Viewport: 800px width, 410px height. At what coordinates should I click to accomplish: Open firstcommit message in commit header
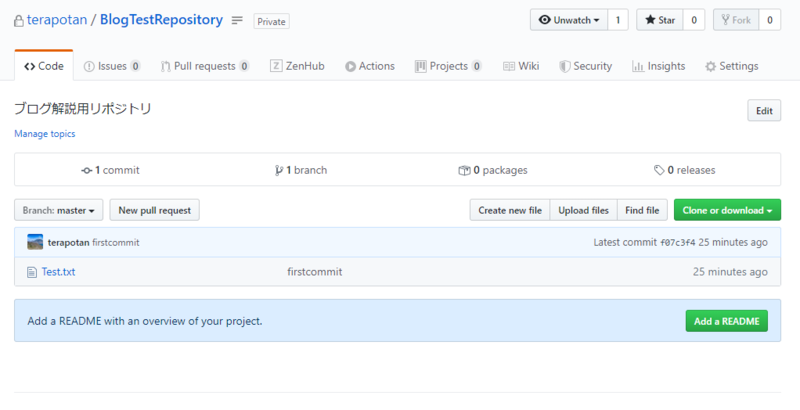point(116,243)
